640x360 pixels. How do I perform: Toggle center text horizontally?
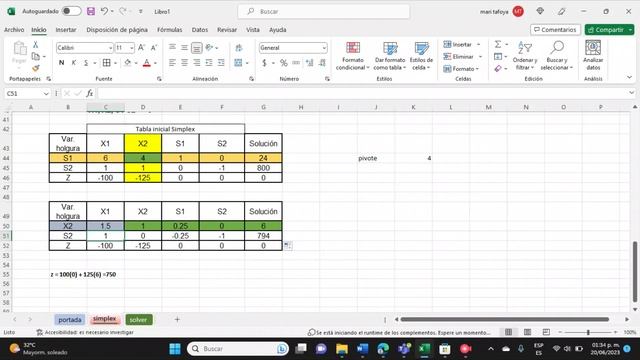pos(184,63)
